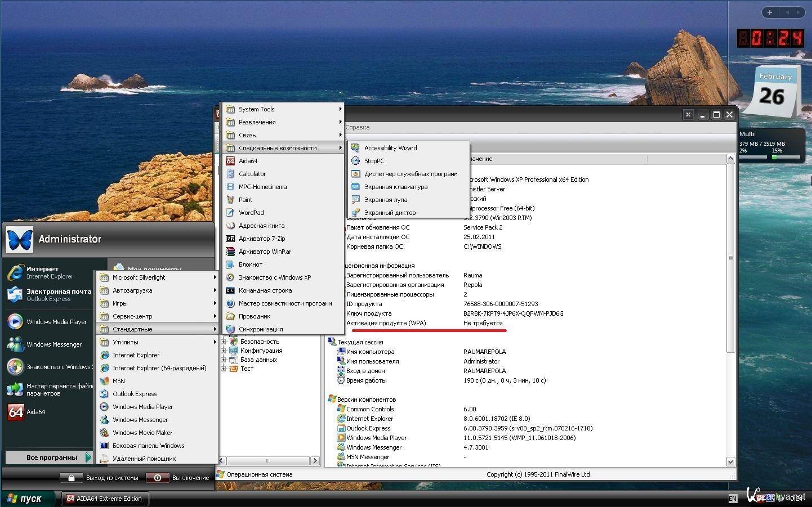This screenshot has width=812, height=507.
Task: Click tree pane horizontal scrollbar right arrow
Action: 315,460
